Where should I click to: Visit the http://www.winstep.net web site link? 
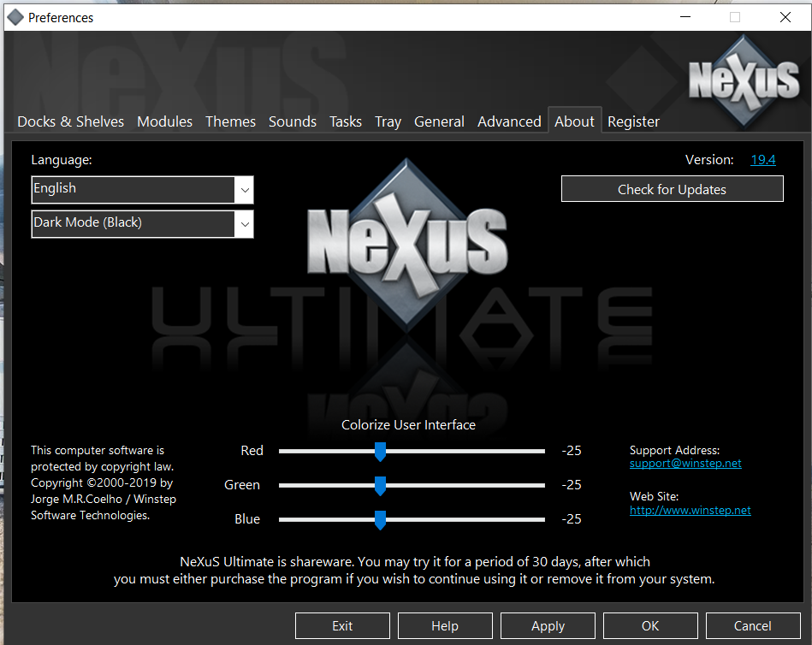[690, 510]
